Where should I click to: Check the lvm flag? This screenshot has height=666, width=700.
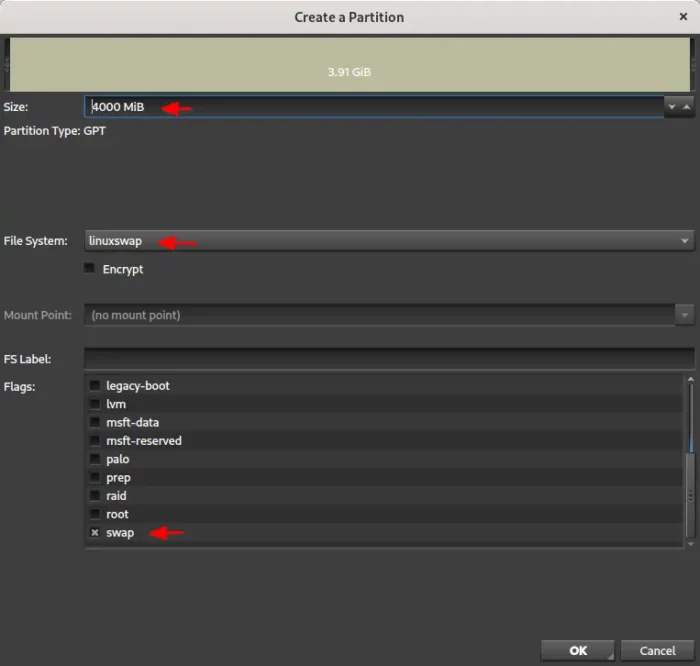[x=95, y=404]
